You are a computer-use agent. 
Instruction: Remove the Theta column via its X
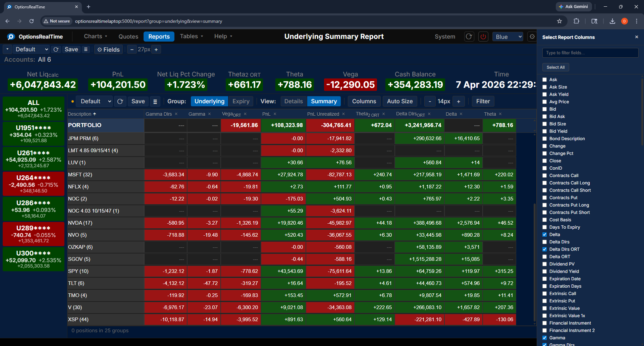click(x=500, y=114)
